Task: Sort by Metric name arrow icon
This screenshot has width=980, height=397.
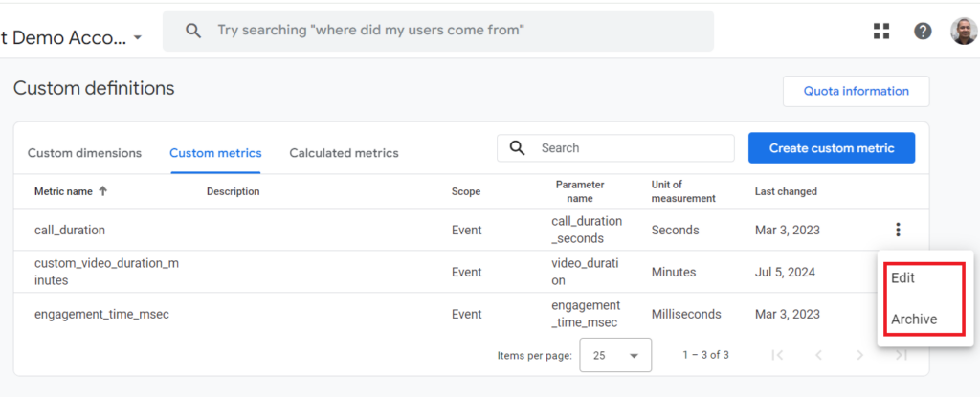Action: point(103,191)
